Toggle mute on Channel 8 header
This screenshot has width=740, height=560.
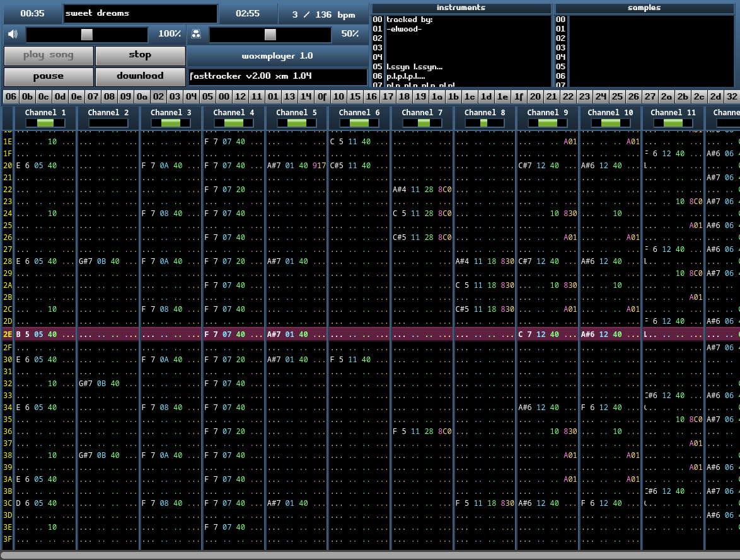coord(485,117)
